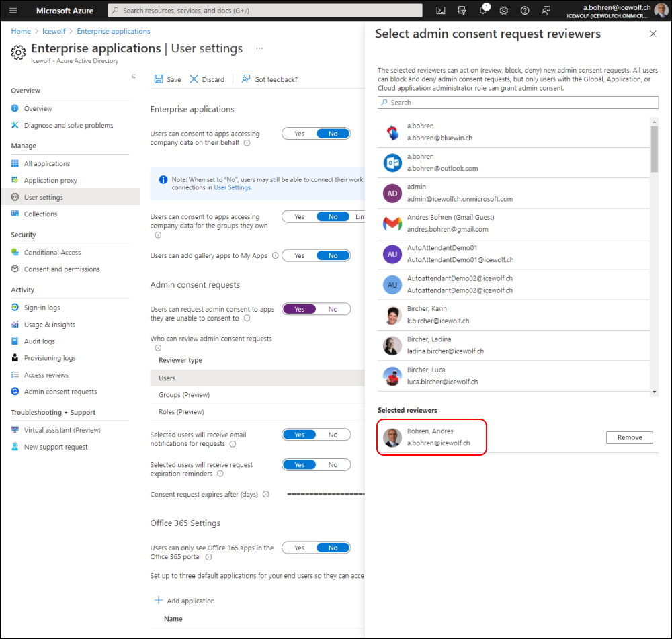Screen dimensions: 672x639
Task: Click Add application under Office 365 Settings
Action: [x=185, y=601]
